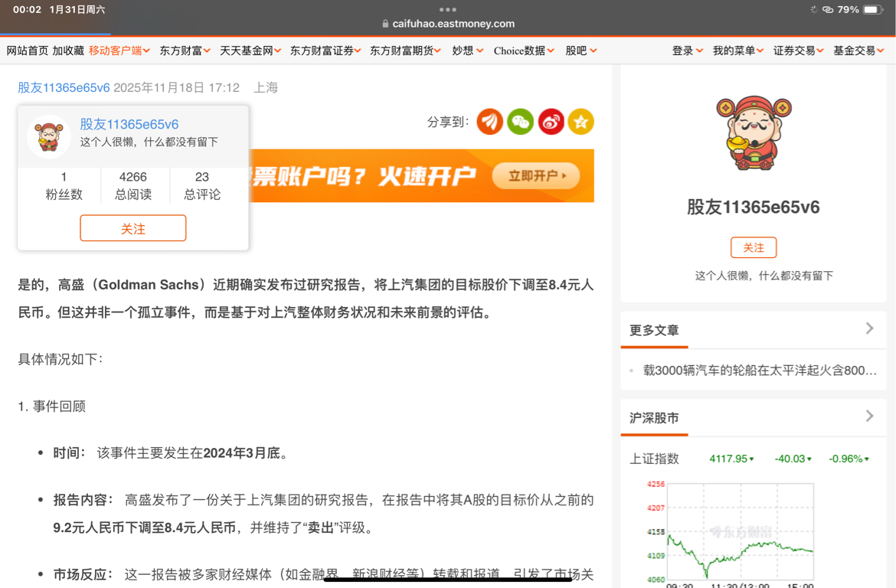This screenshot has width=896, height=588.
Task: Open 我的菜单 menu
Action: tap(738, 51)
